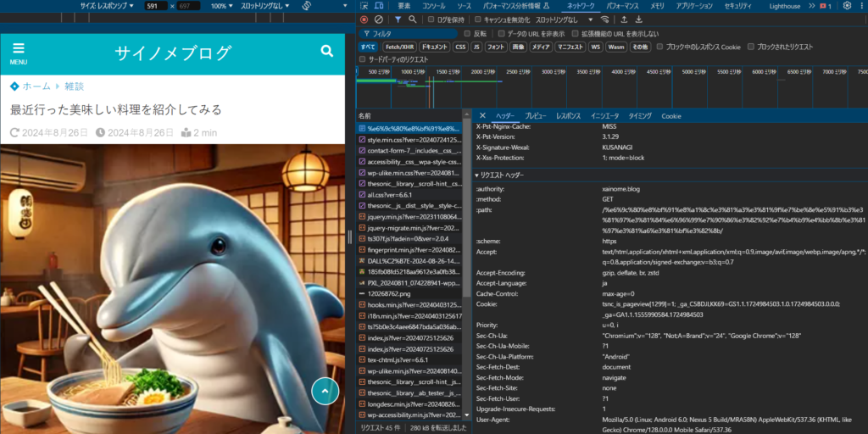868x434 pixels.
Task: Open the Lighthouse tab
Action: point(785,6)
